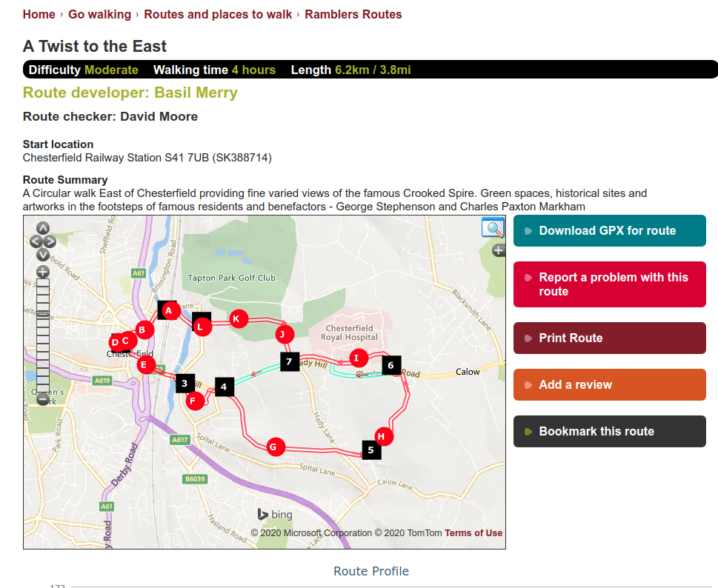
Task: Pan the map down with the arrow
Action: tap(43, 254)
